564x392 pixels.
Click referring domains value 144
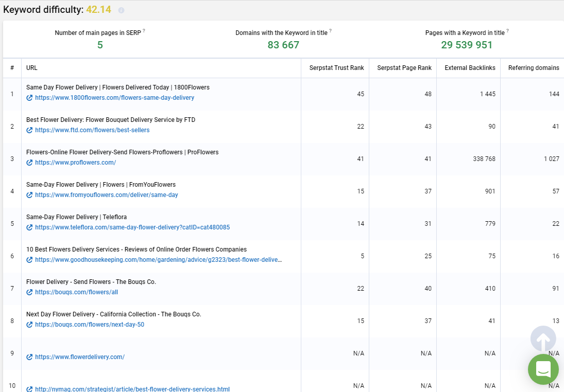coord(554,94)
